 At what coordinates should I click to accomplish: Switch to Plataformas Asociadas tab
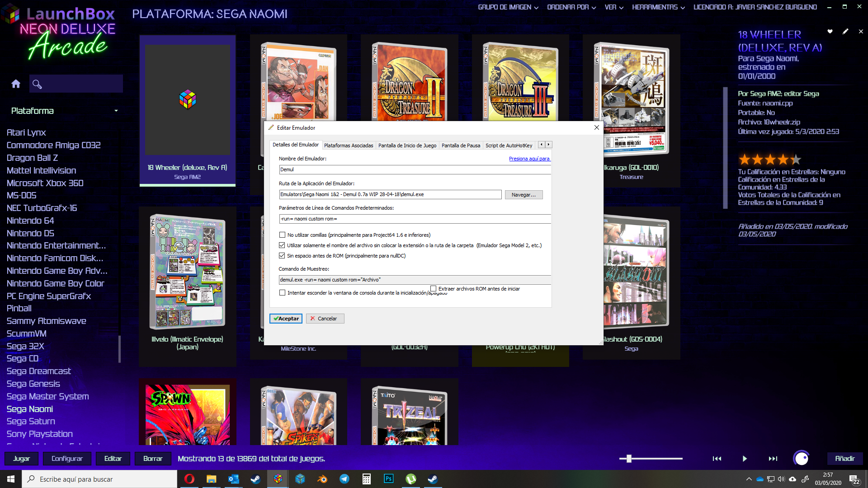349,145
